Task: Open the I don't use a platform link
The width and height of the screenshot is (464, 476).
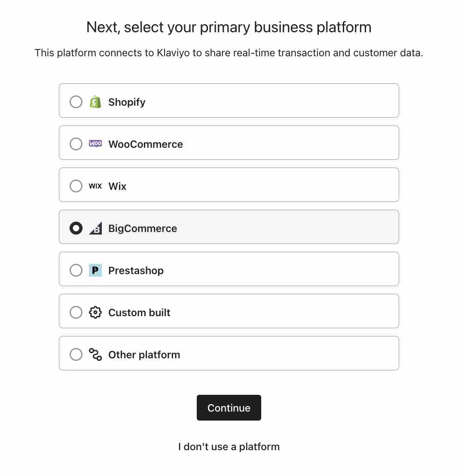Action: tap(229, 447)
